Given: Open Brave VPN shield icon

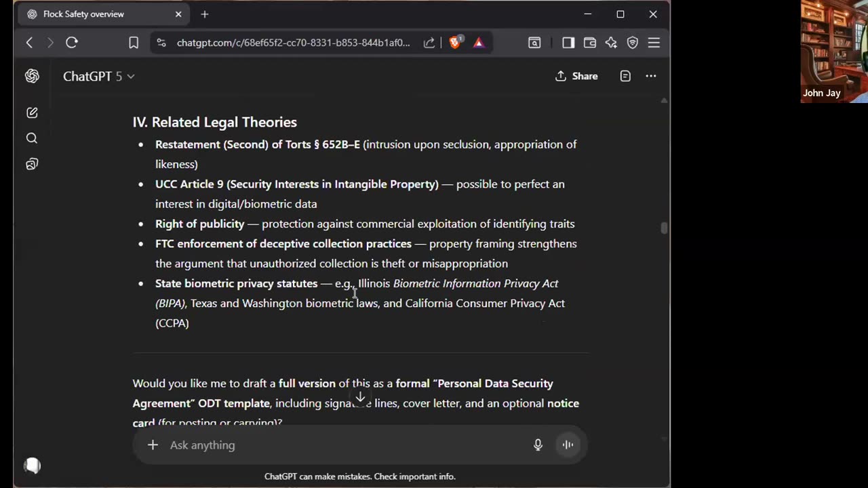Looking at the screenshot, I should coord(633,43).
